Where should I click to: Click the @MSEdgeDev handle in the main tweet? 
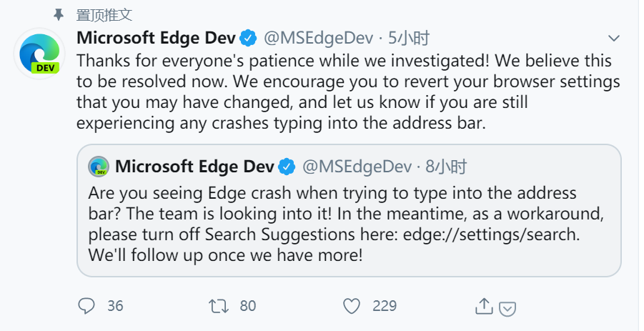click(x=318, y=37)
